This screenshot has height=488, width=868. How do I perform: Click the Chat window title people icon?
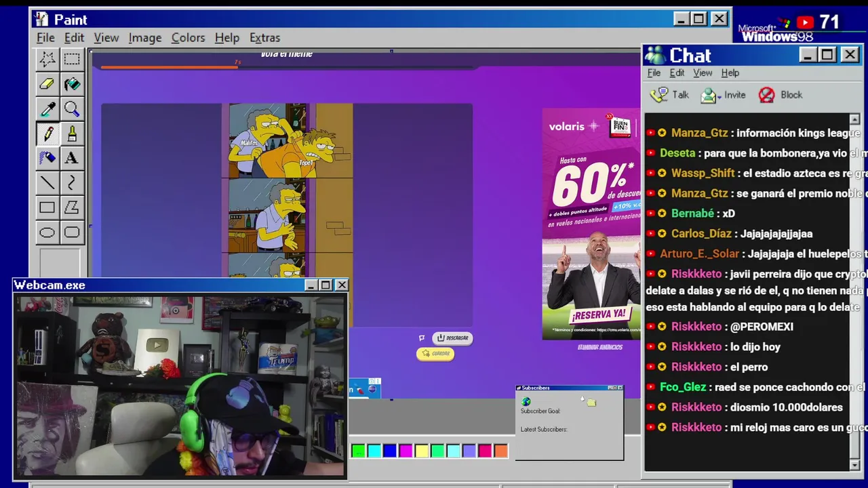coord(655,56)
